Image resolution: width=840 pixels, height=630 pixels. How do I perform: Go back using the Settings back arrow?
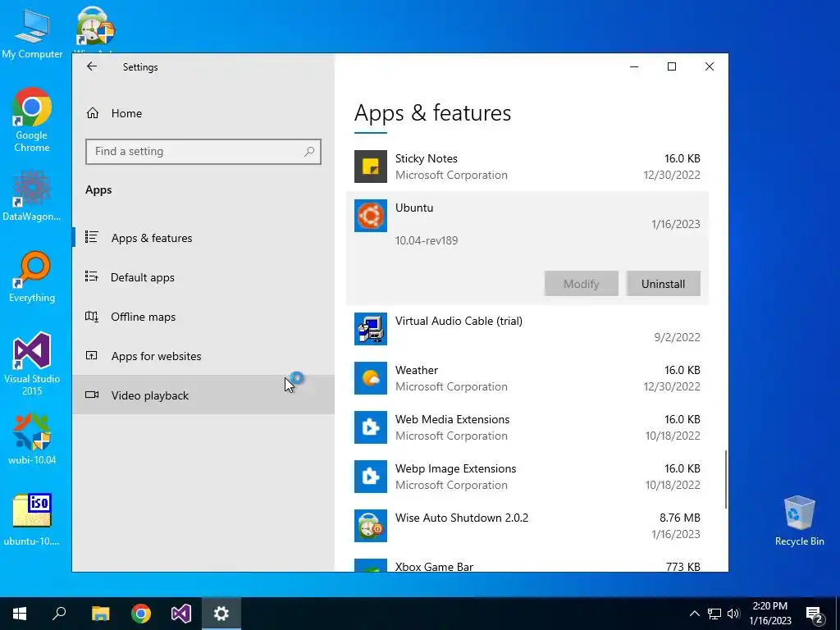(92, 66)
